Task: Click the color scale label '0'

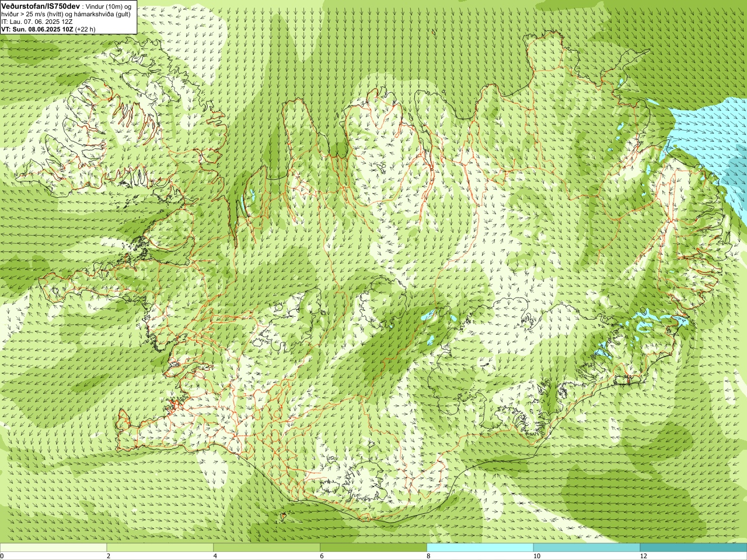Action: pyautogui.click(x=2, y=556)
